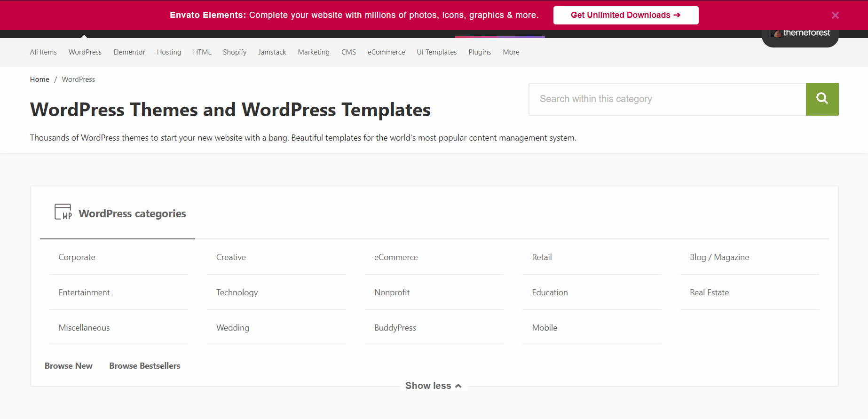The image size is (868, 419).
Task: Open the Corporate category
Action: tap(77, 257)
